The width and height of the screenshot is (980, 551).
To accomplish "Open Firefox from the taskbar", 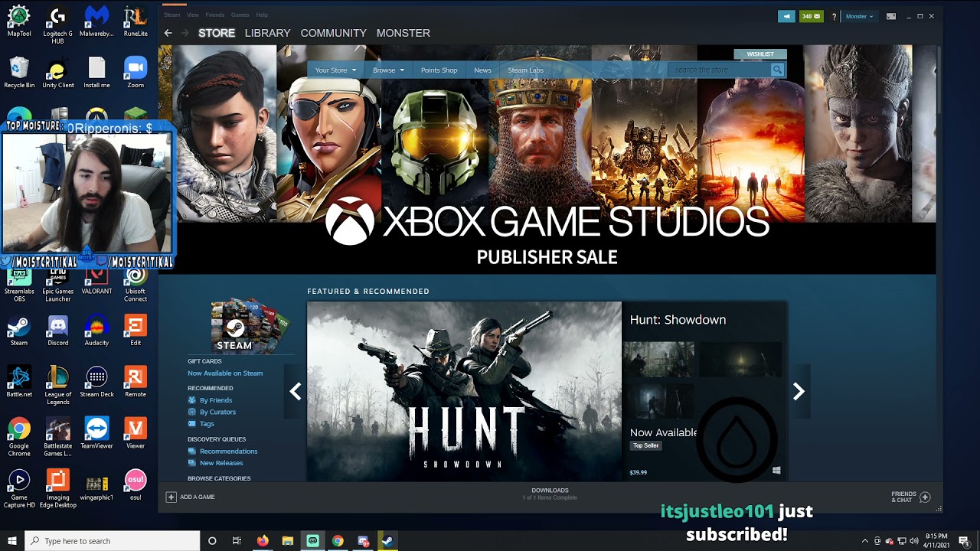I will pos(263,541).
